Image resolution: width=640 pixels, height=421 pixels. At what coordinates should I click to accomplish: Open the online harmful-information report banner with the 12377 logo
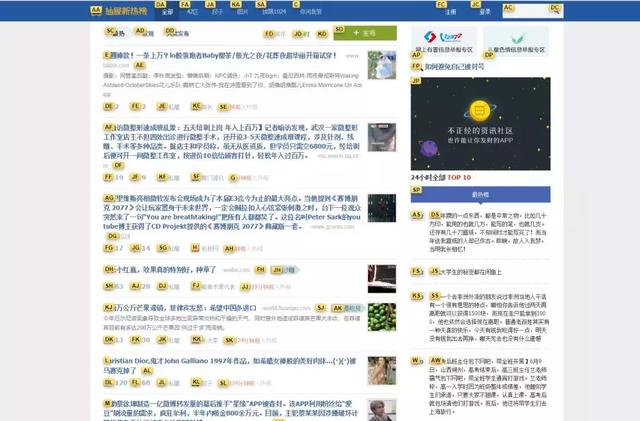click(444, 41)
